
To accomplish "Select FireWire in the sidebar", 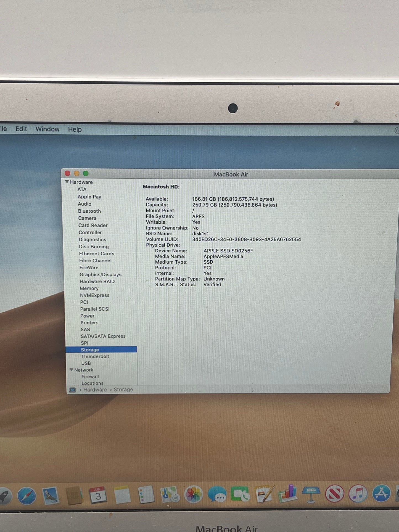I will (89, 268).
